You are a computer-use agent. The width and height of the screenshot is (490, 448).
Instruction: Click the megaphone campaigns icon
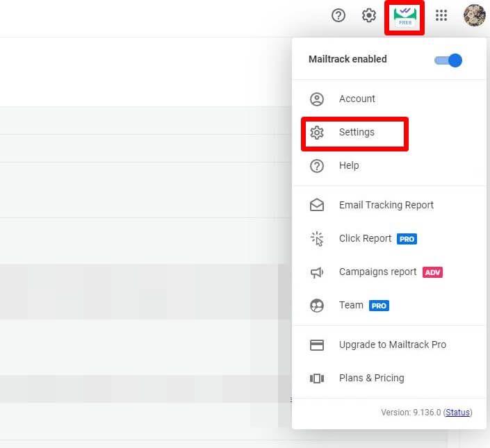coord(316,272)
